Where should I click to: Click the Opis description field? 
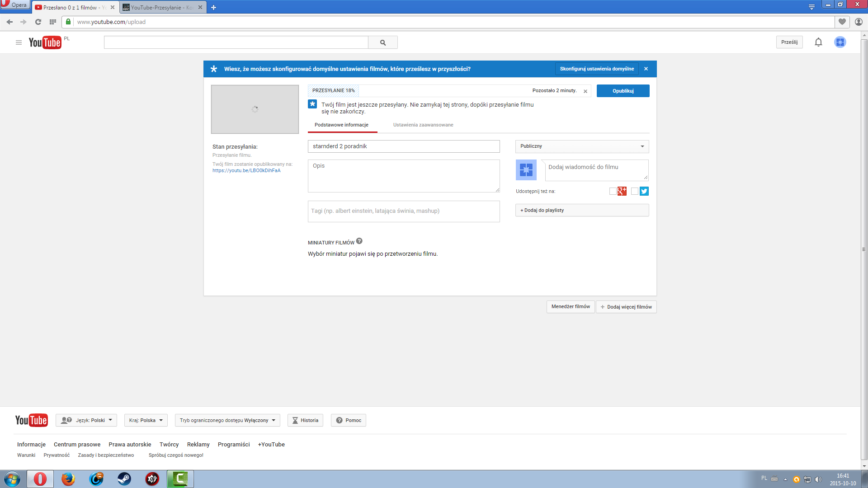click(404, 176)
